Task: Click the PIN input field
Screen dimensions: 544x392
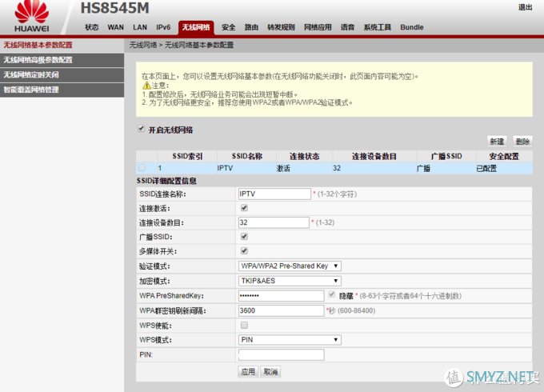Action: [282, 354]
